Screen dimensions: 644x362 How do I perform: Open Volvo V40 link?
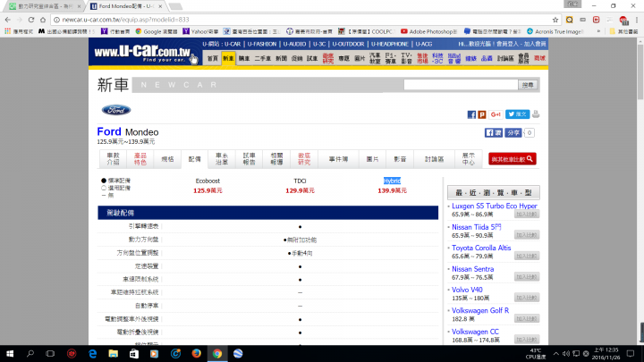point(467,290)
